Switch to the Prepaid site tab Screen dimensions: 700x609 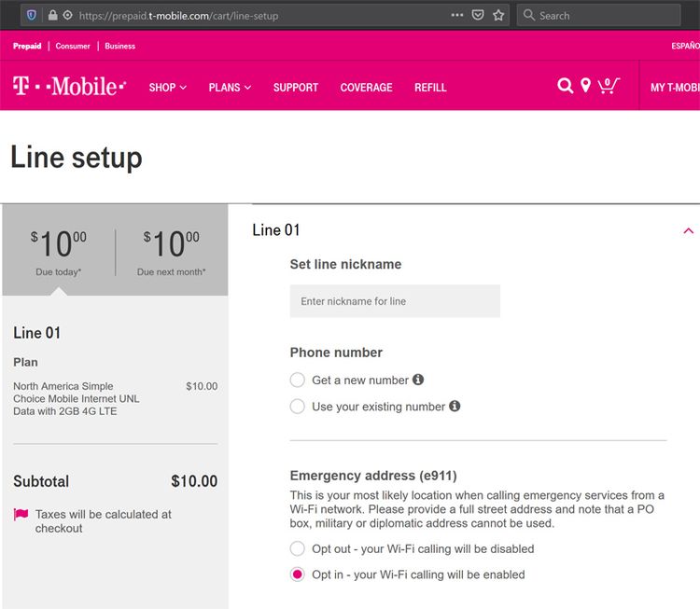pos(27,46)
